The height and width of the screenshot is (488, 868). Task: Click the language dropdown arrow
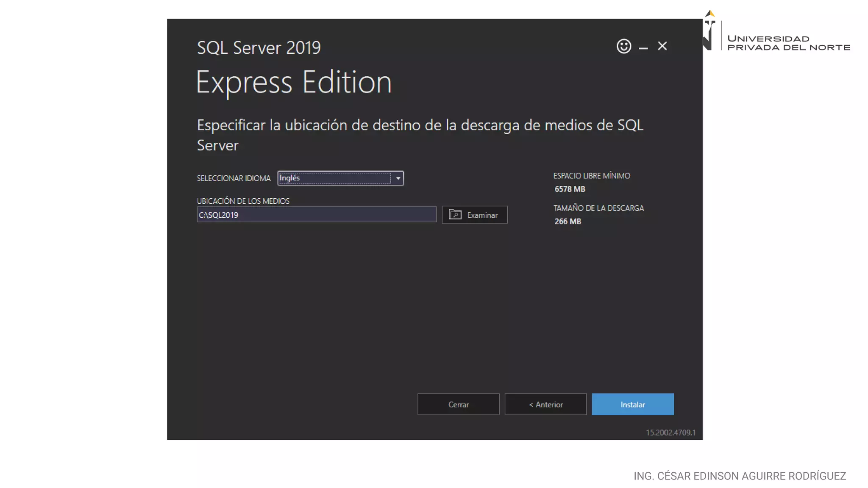tap(398, 178)
